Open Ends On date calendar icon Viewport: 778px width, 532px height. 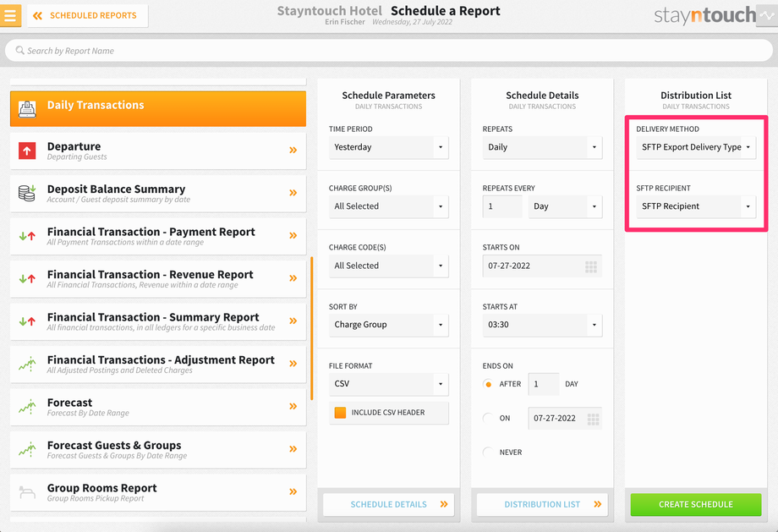[x=593, y=420]
